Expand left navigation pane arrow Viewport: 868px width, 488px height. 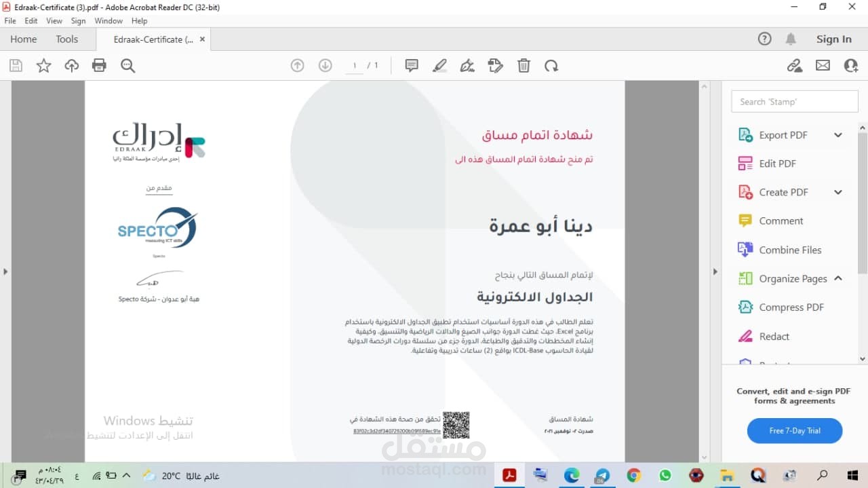(x=5, y=271)
